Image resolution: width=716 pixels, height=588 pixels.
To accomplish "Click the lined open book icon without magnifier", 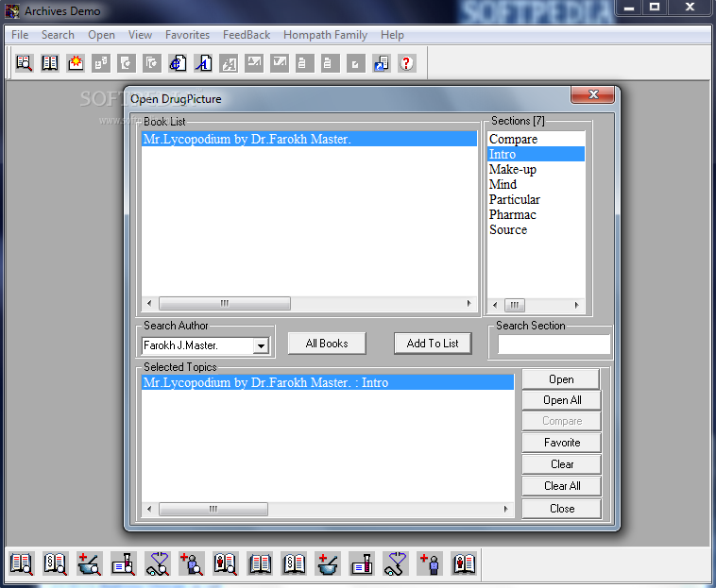I will point(260,563).
